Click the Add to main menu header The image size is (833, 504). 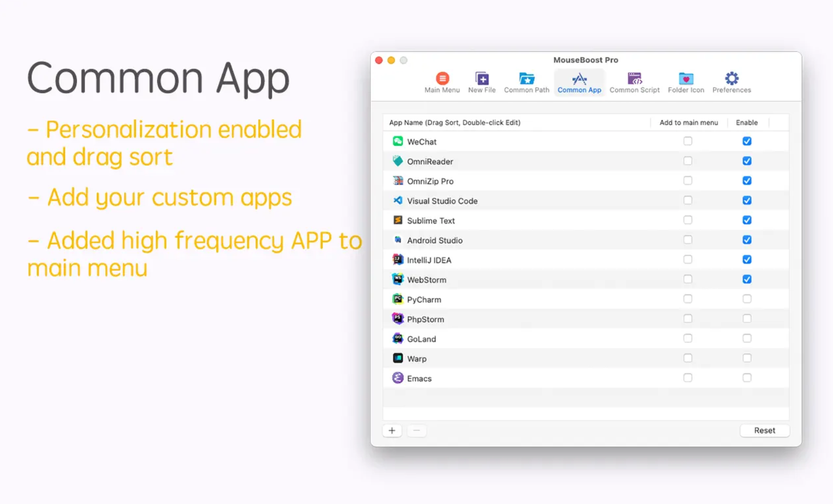689,123
